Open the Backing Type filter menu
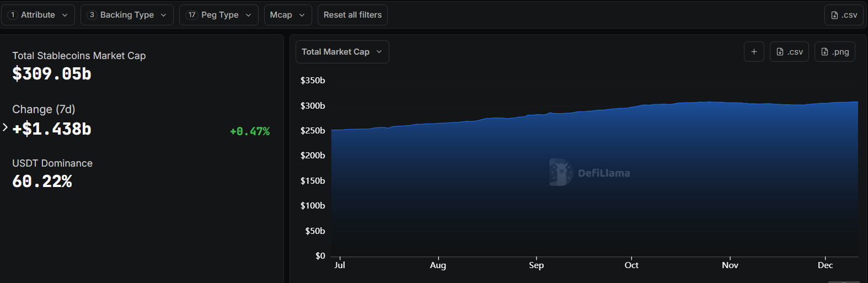 (x=127, y=15)
